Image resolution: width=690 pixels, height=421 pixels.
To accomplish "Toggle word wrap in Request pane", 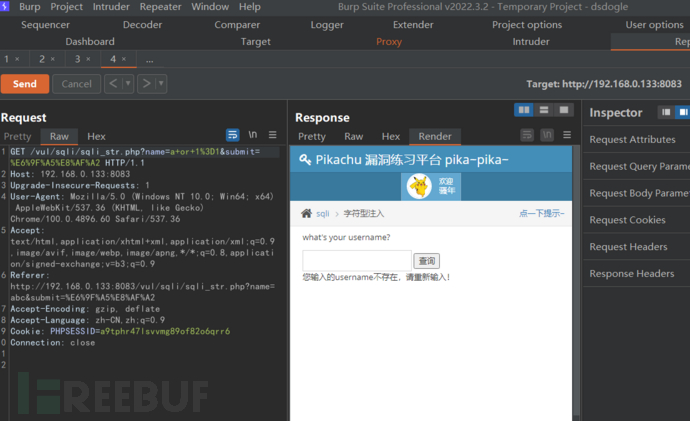I will pos(233,135).
